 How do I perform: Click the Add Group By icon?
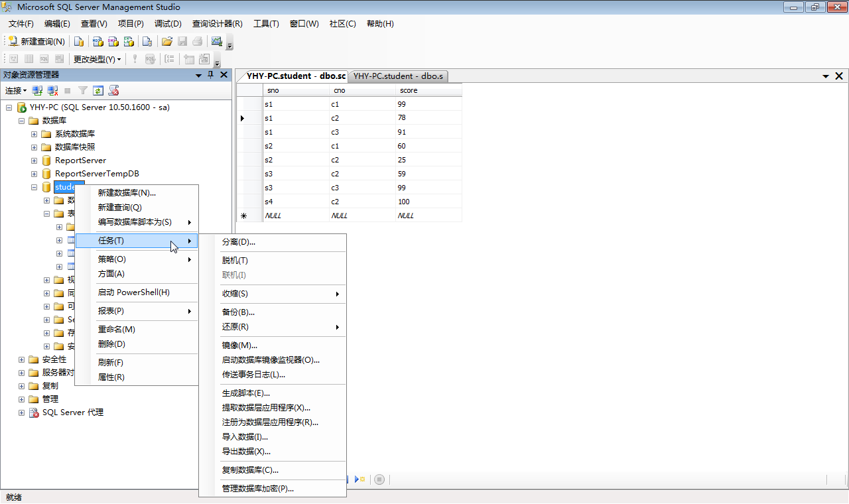(170, 59)
